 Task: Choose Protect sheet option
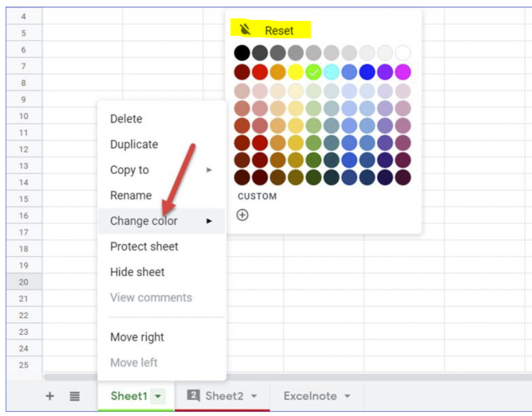pyautogui.click(x=144, y=247)
